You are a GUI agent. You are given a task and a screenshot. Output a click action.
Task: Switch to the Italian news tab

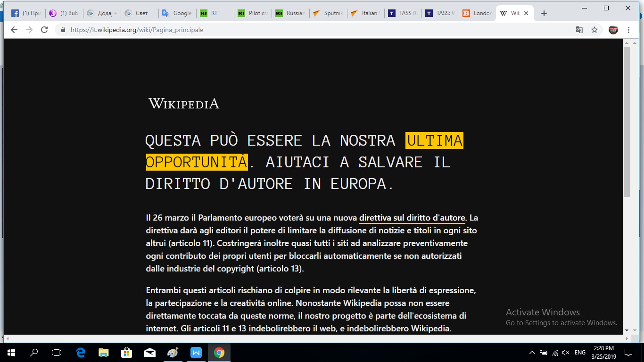366,13
